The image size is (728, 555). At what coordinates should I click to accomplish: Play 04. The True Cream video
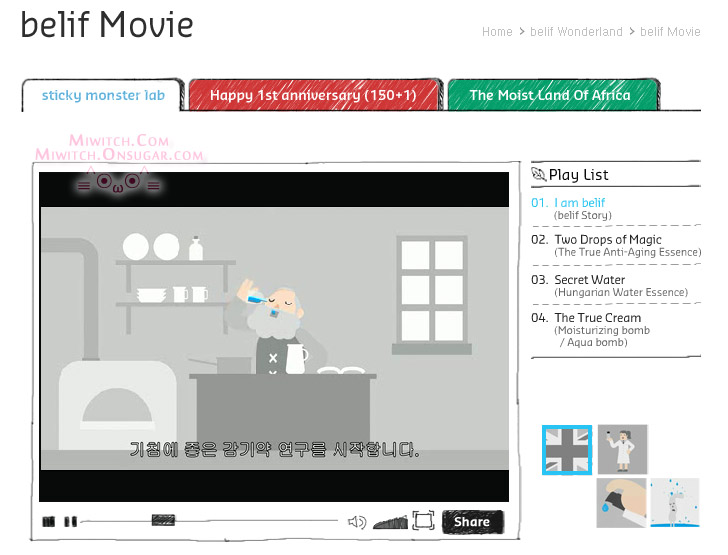pyautogui.click(x=586, y=318)
